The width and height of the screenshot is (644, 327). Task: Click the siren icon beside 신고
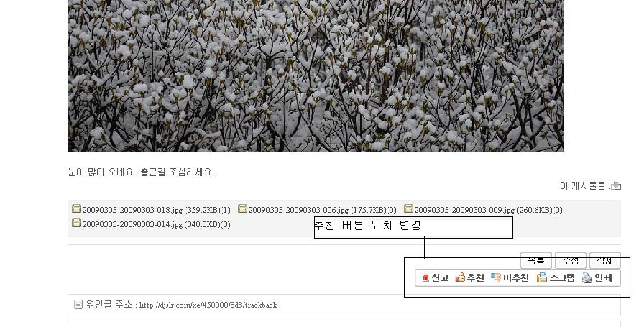coord(426,278)
